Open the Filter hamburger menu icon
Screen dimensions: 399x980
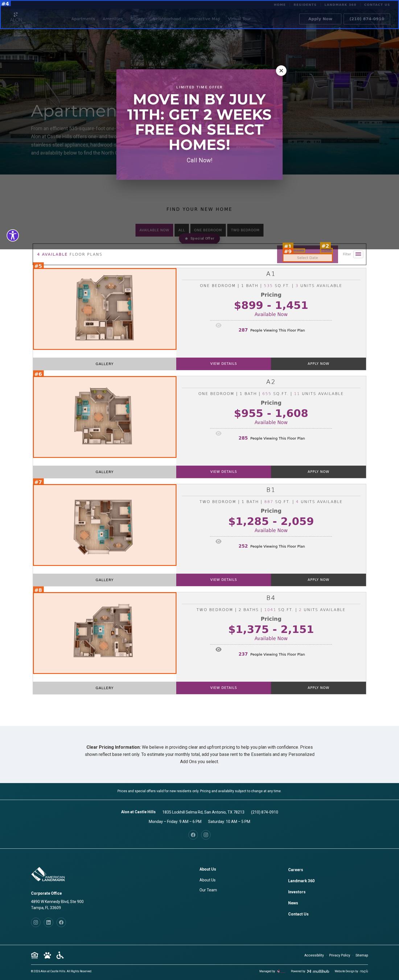(x=358, y=254)
